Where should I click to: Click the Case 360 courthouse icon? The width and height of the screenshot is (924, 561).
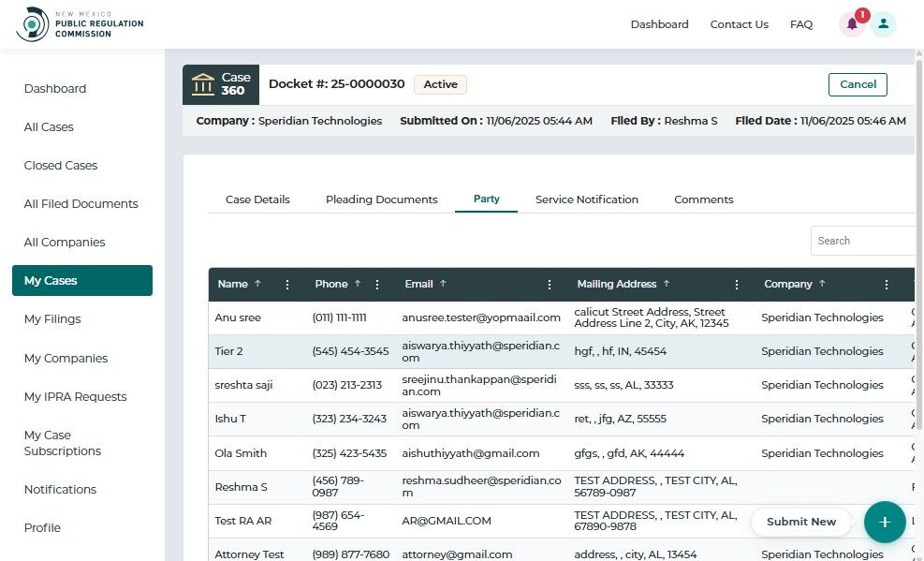click(203, 84)
